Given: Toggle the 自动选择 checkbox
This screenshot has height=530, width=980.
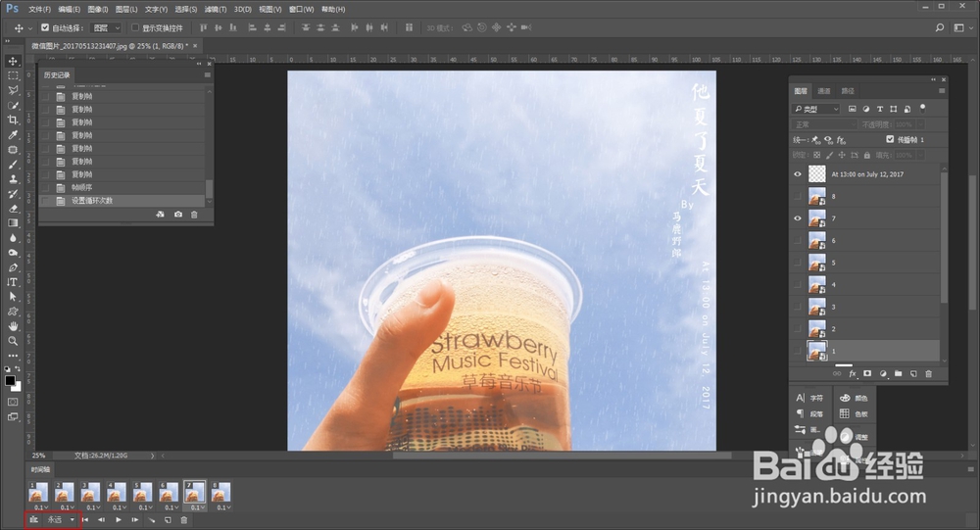Looking at the screenshot, I should 45,27.
